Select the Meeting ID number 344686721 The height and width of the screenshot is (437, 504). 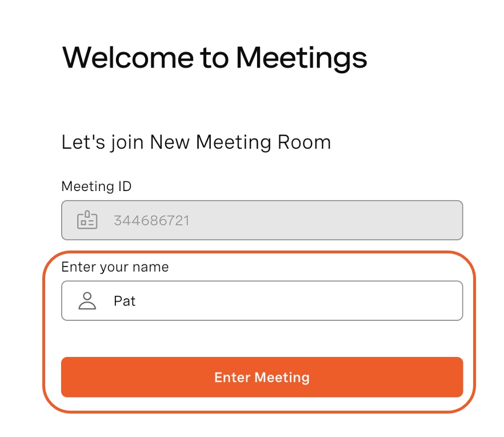(x=152, y=221)
